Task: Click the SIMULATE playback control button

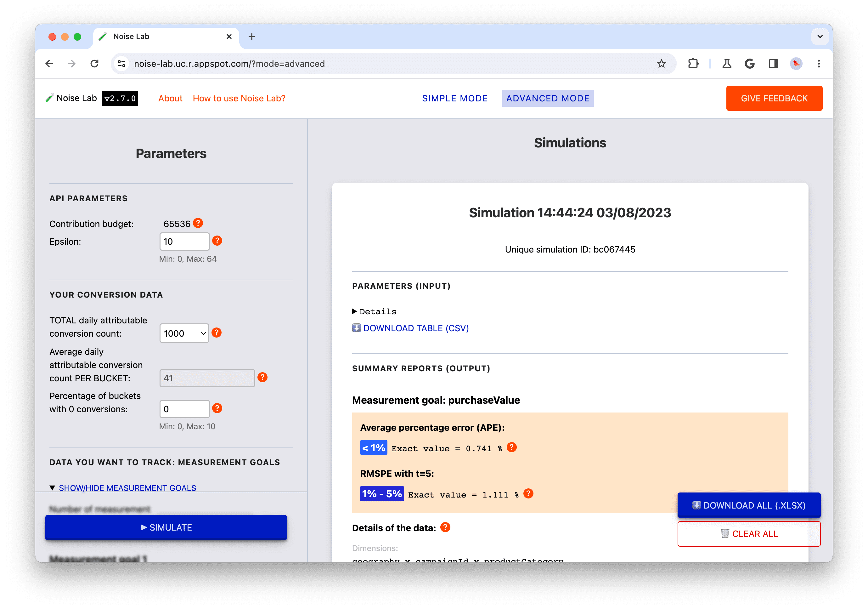Action: tap(166, 528)
